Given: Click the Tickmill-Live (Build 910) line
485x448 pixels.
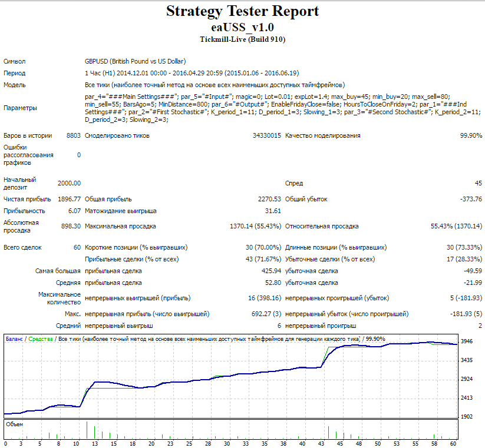Looking at the screenshot, I should click(242, 39).
